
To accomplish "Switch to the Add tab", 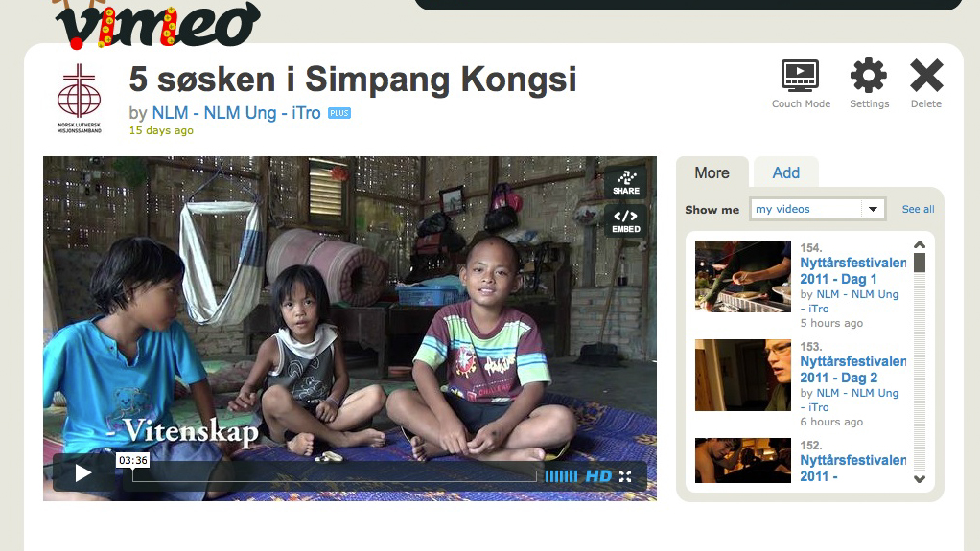I will point(785,172).
